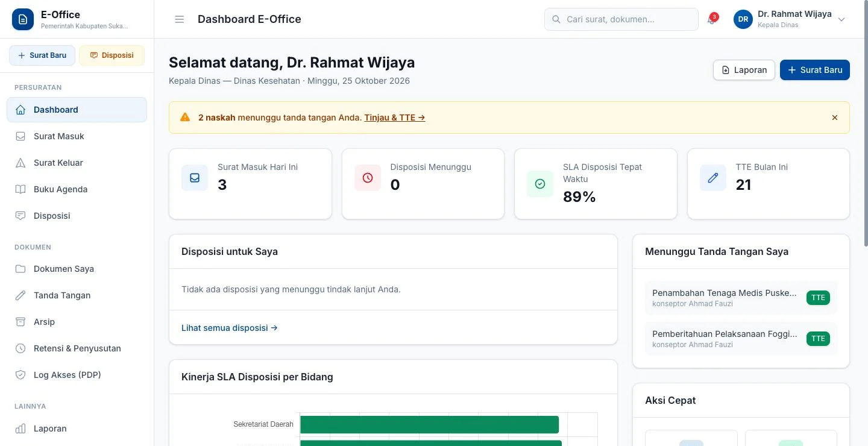Click the TTE Bulan Ini pen icon
This screenshot has height=446, width=868.
[x=713, y=178]
